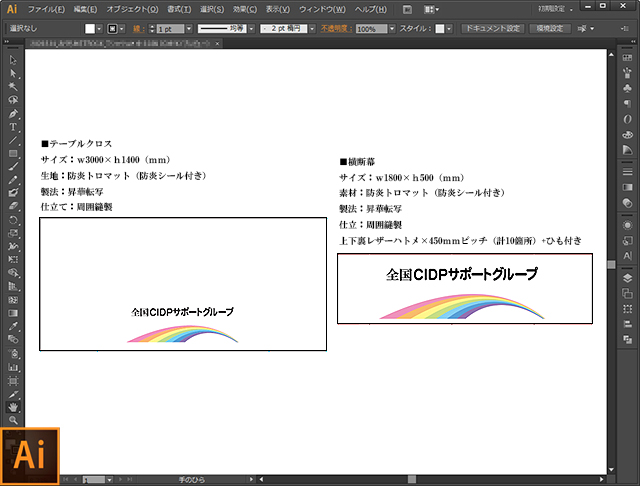Select the Artboard tool
Viewport: 640px width, 486px height.
coord(13,381)
